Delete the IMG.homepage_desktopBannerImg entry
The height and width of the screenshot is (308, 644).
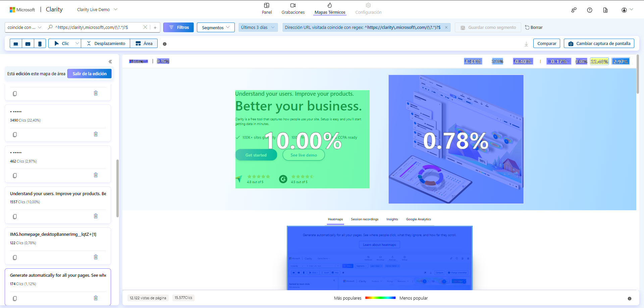(96, 257)
